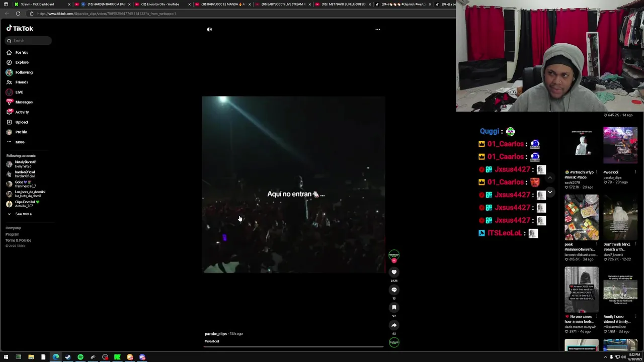
Task: Open the Kick app from the taskbar
Action: (x=117, y=357)
